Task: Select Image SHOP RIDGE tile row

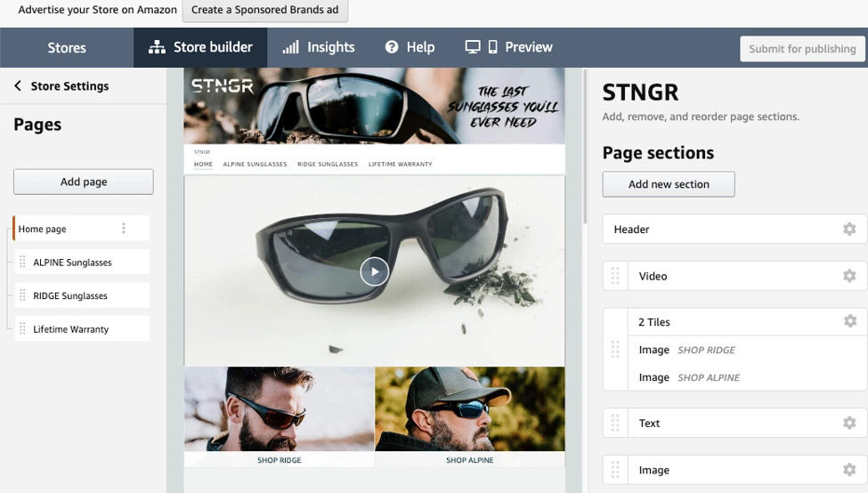Action: pos(747,350)
